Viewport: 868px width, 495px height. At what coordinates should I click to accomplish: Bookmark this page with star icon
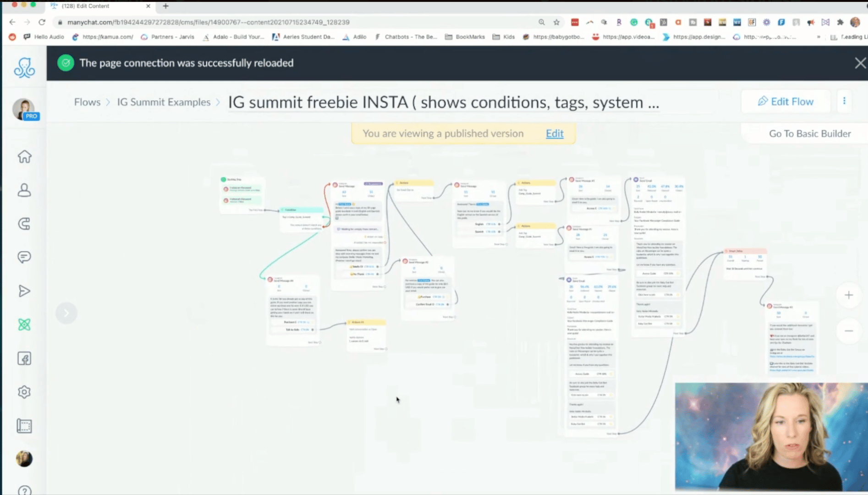tap(556, 22)
